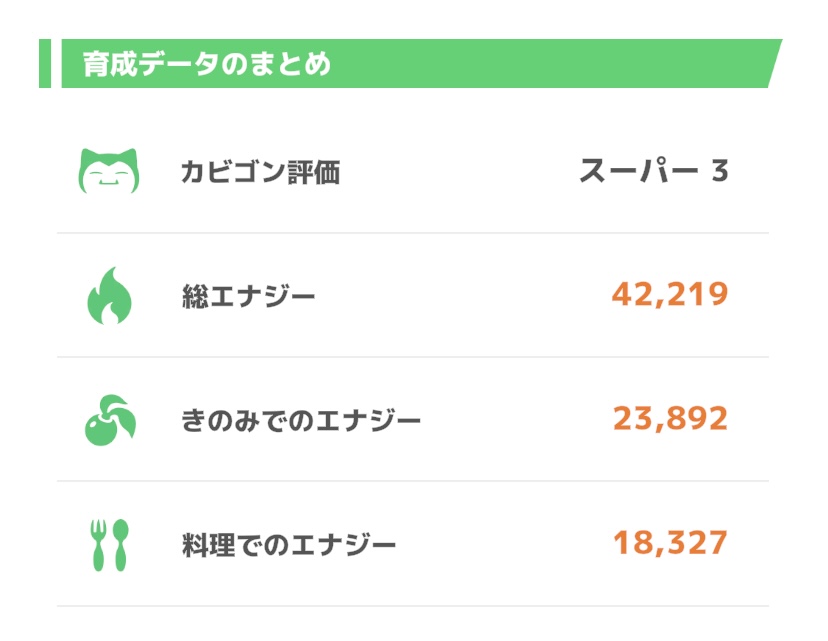Image resolution: width=828 pixels, height=641 pixels.
Task: Click the berry icon
Action: [x=110, y=420]
